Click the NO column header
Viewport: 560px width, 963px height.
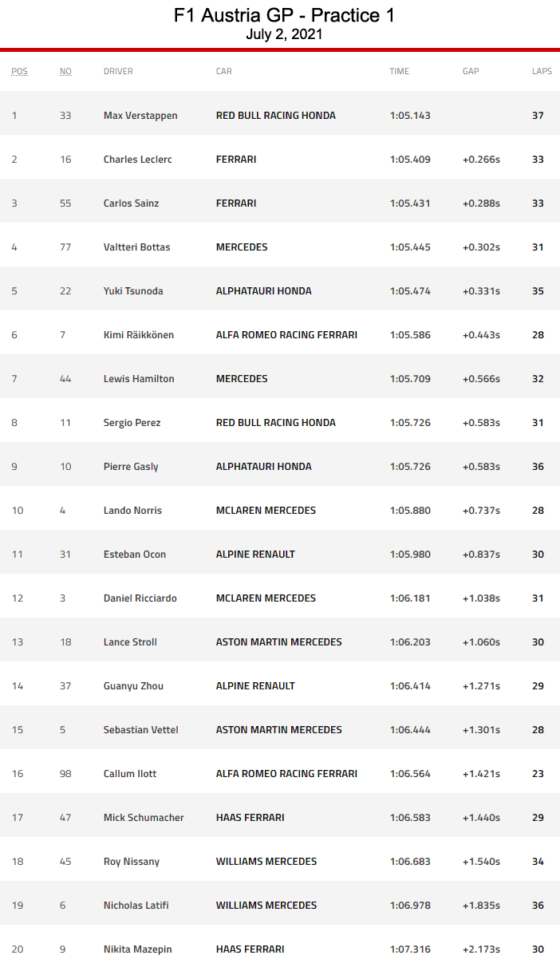(x=65, y=71)
